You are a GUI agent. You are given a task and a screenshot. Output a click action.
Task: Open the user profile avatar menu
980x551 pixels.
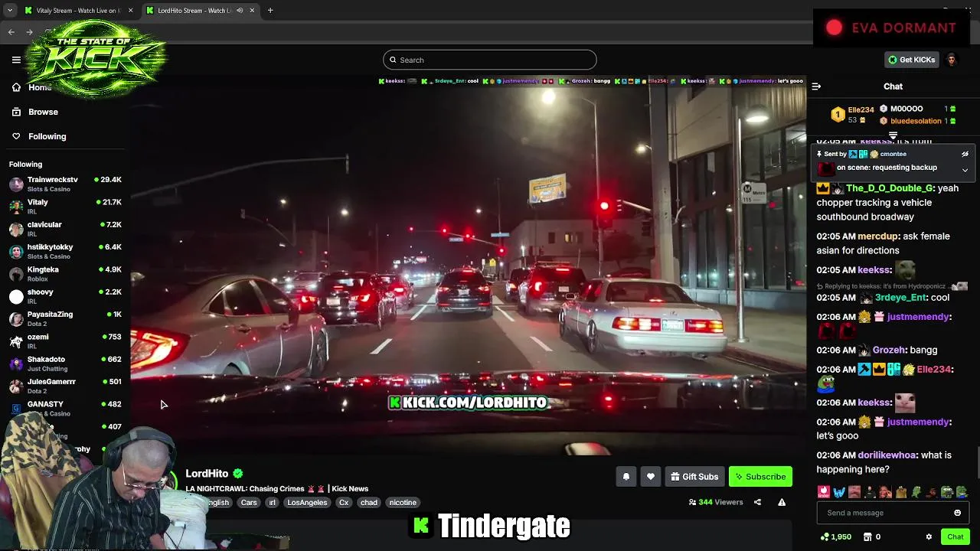(951, 60)
